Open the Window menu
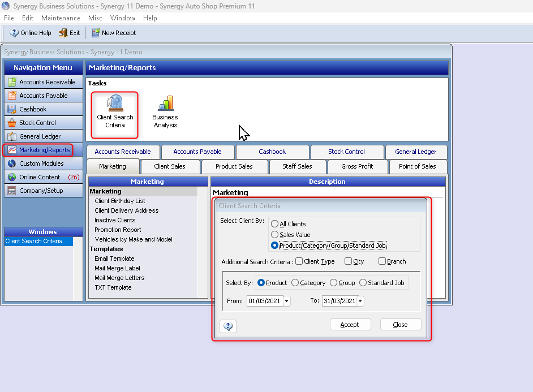 coord(123,18)
